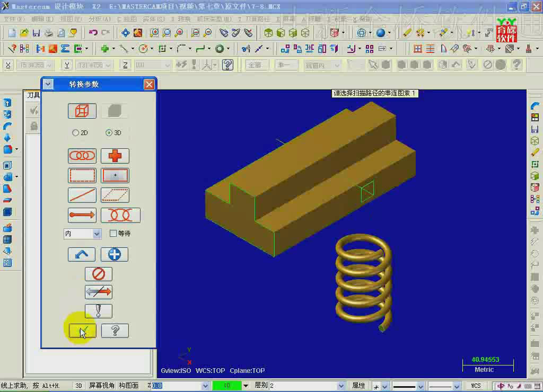
Task: Click the Z coordinate button
Action: tap(125, 65)
